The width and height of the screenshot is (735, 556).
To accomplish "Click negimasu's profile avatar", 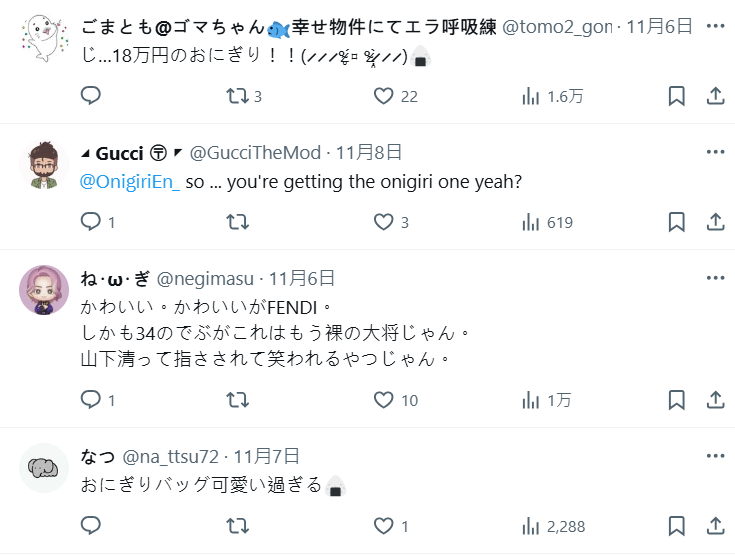I will (43, 290).
